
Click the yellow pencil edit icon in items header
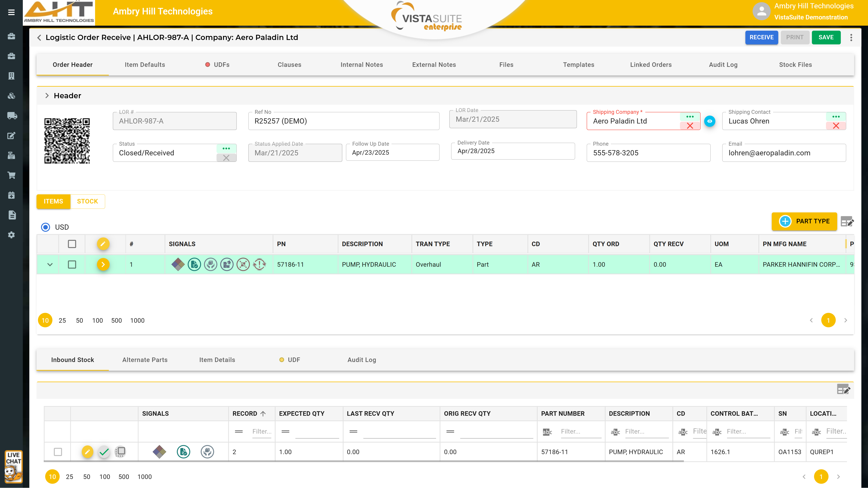(103, 243)
